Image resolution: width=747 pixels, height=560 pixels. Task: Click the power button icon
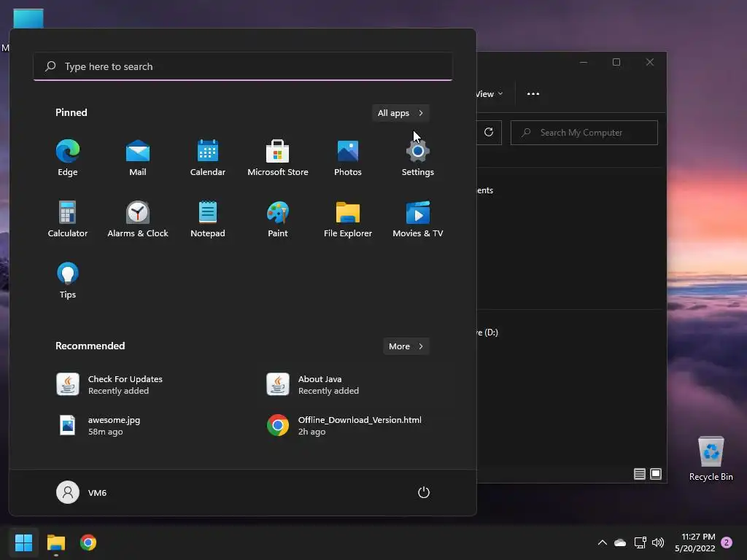tap(424, 492)
